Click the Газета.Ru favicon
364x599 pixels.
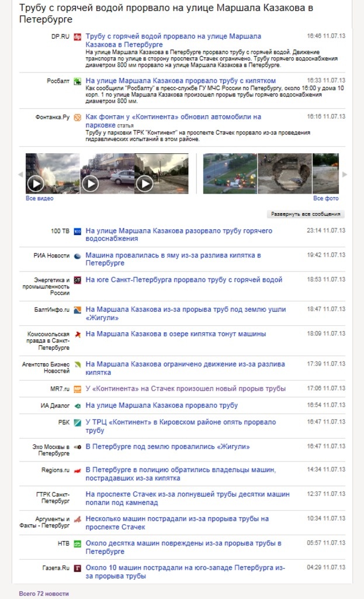click(x=77, y=568)
